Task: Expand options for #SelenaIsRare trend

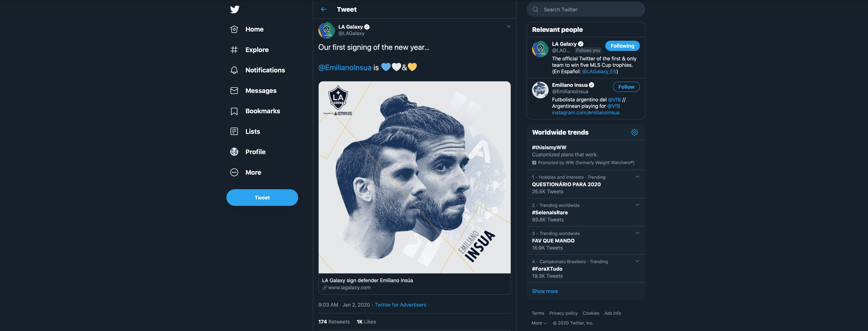Action: point(637,205)
